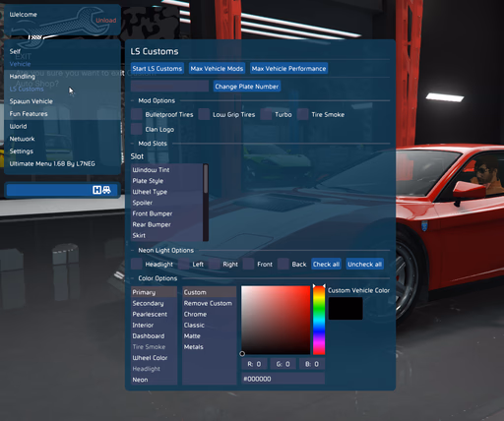Select Plate Style slot
504x421 pixels.
(x=167, y=181)
